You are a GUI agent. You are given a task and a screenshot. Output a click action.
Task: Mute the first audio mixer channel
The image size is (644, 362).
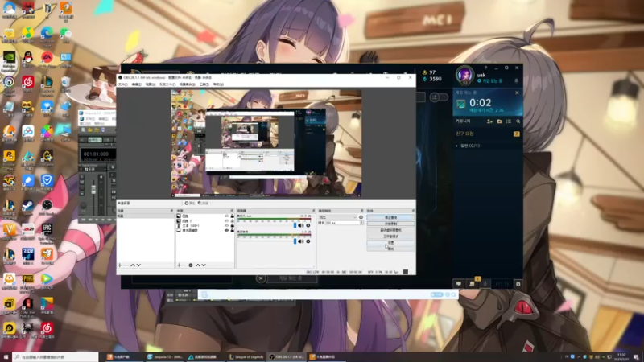coord(301,225)
